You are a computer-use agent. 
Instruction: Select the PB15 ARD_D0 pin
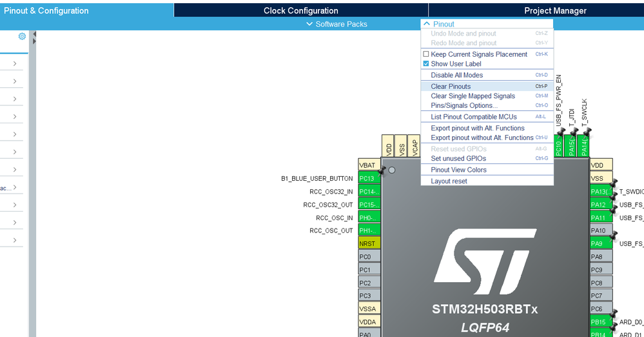click(x=601, y=322)
